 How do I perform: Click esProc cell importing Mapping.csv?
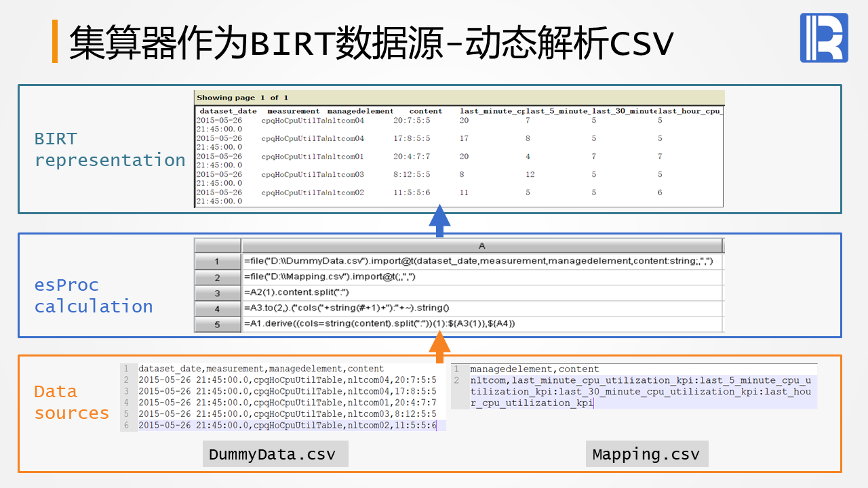pos(482,277)
